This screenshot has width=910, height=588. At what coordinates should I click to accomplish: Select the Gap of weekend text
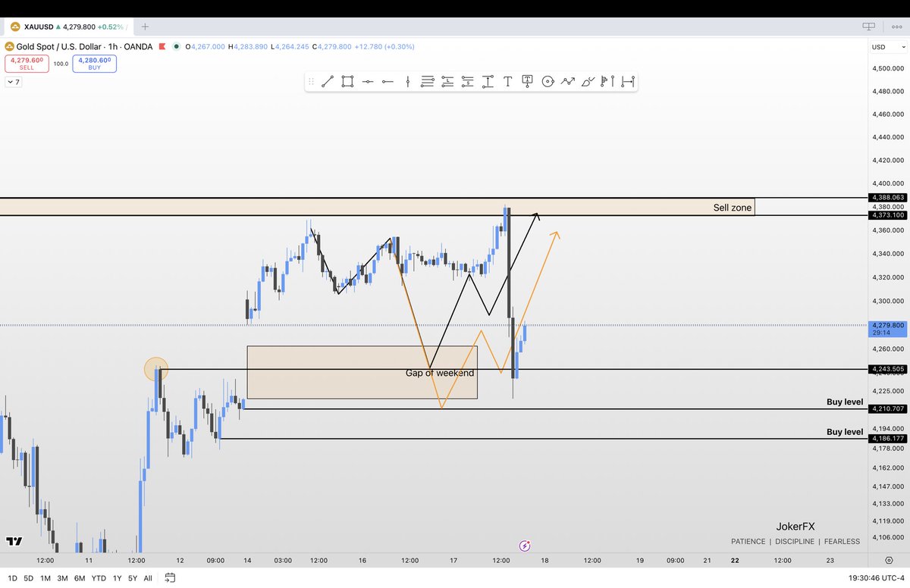[x=440, y=373]
